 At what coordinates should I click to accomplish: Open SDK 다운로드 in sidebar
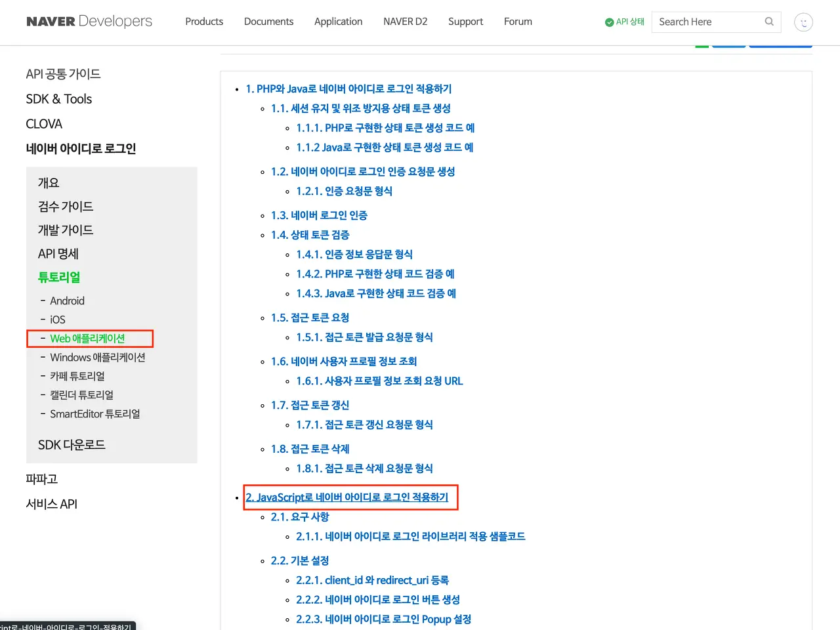[72, 445]
